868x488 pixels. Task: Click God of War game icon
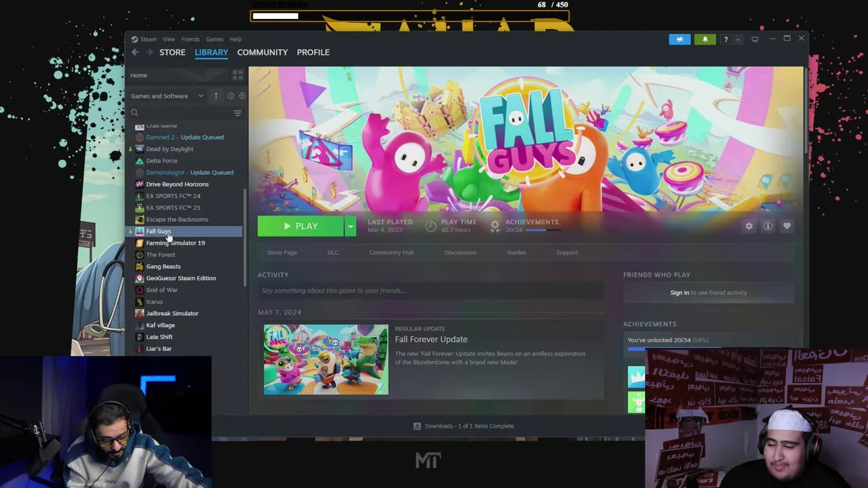pos(140,289)
